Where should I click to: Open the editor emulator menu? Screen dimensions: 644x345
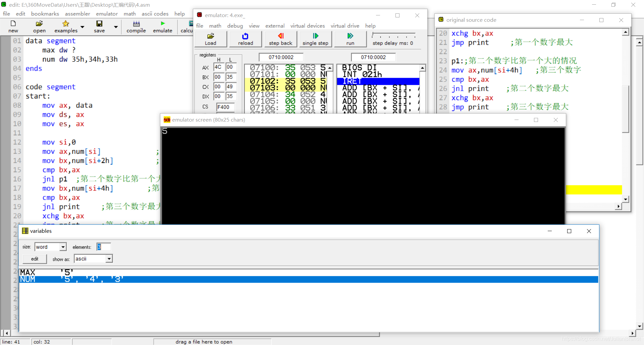(107, 14)
